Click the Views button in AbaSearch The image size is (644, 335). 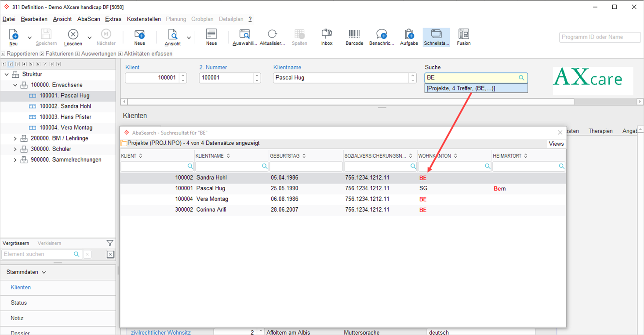pyautogui.click(x=556, y=144)
